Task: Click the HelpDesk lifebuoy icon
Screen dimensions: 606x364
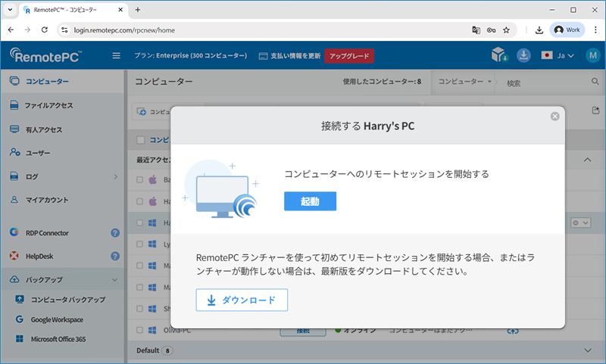Action: 14,256
